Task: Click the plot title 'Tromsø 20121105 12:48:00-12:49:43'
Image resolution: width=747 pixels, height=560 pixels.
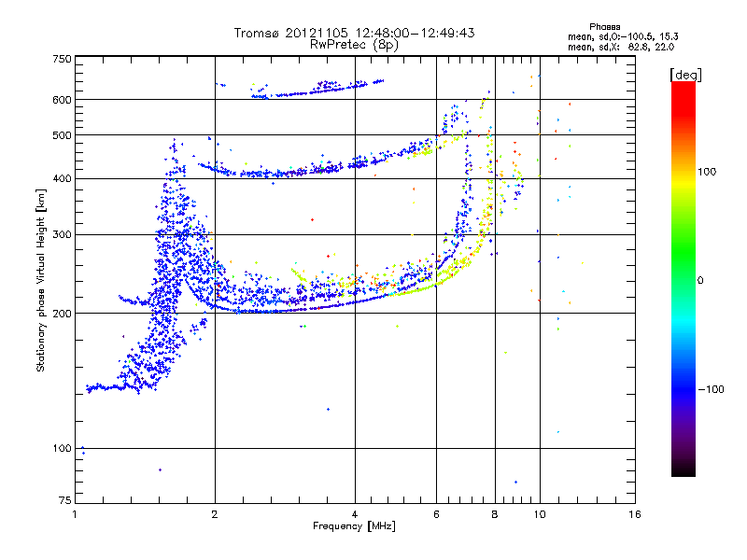Action: [354, 33]
